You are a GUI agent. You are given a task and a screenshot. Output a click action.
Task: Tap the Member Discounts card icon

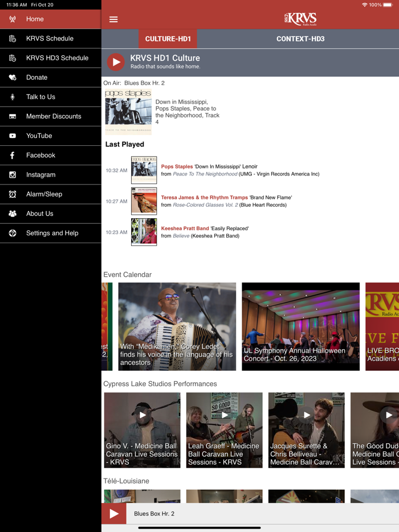point(13,116)
